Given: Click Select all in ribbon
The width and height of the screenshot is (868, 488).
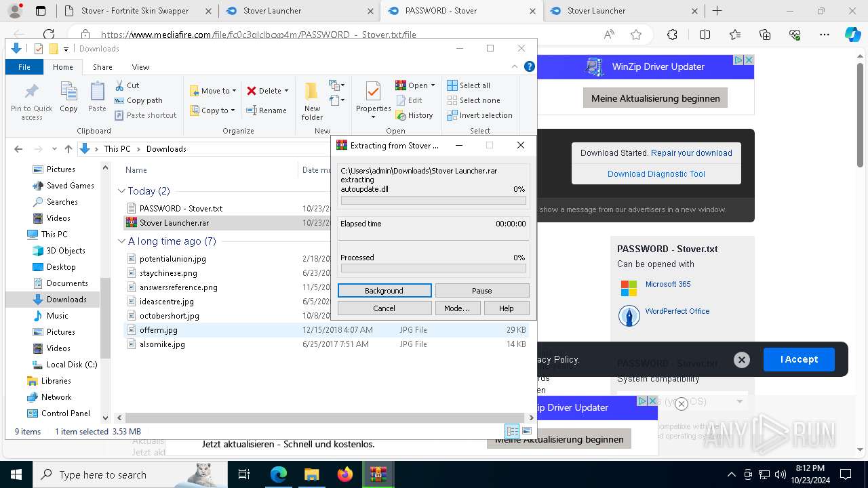Looking at the screenshot, I should coord(469,85).
